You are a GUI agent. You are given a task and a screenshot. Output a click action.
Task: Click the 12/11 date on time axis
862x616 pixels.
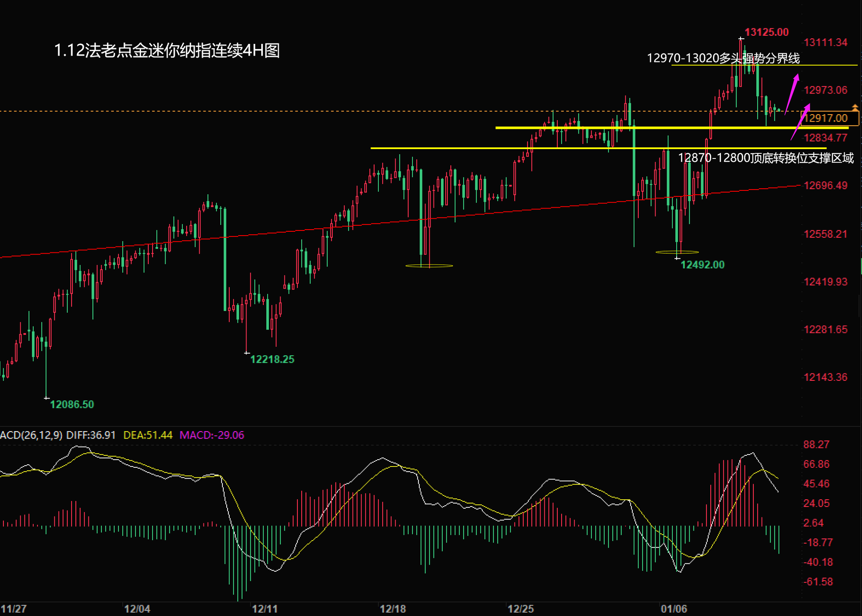(x=265, y=609)
